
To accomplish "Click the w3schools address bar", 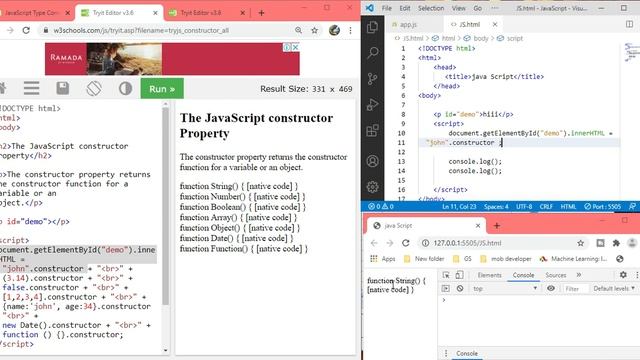I will tap(165, 30).
